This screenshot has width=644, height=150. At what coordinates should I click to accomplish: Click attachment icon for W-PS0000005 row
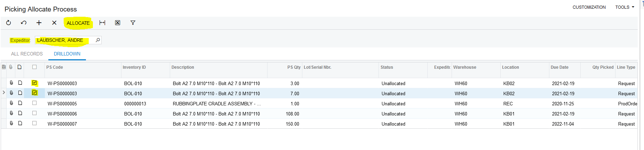[11, 103]
